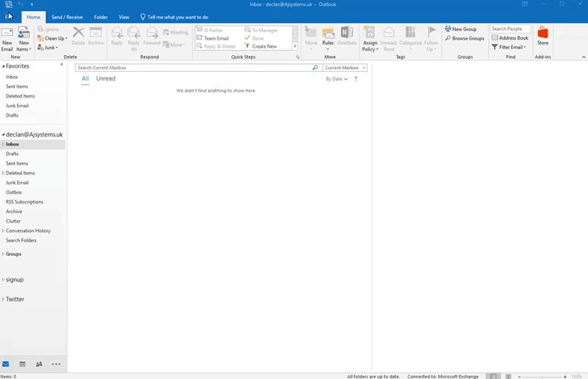Open the By Date sort dropdown

tap(337, 79)
